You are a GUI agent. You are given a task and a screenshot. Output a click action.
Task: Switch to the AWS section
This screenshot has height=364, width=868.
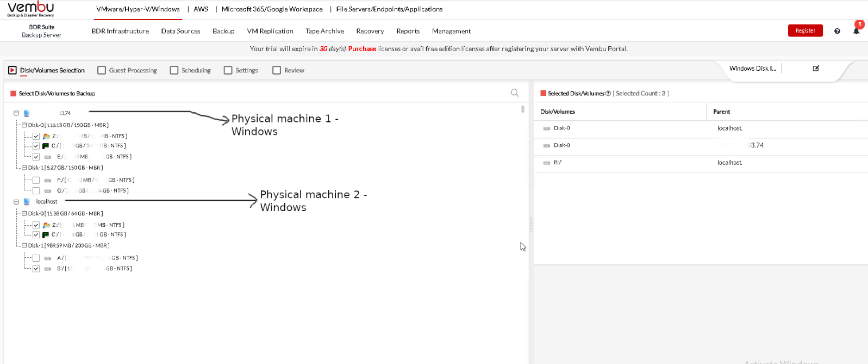pos(201,9)
